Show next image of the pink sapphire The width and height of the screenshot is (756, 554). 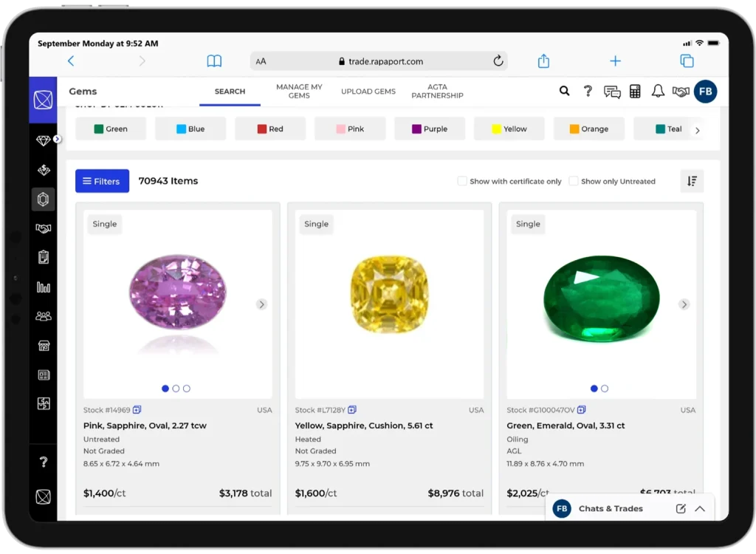tap(261, 304)
